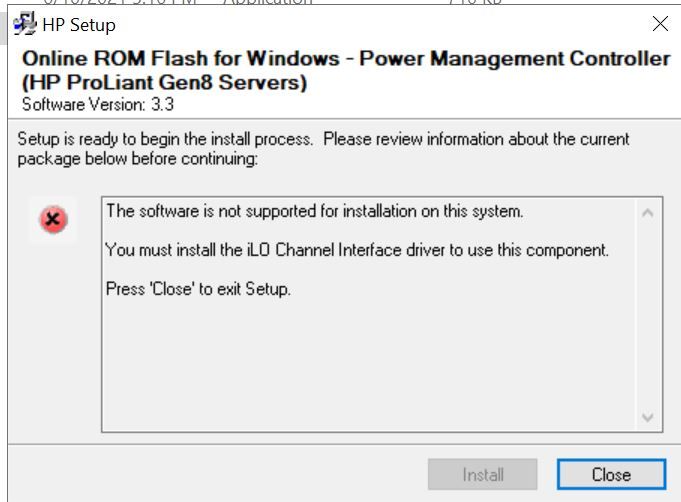681x502 pixels.
Task: Click the 'Application' file type text behind dialog
Action: coord(267,2)
